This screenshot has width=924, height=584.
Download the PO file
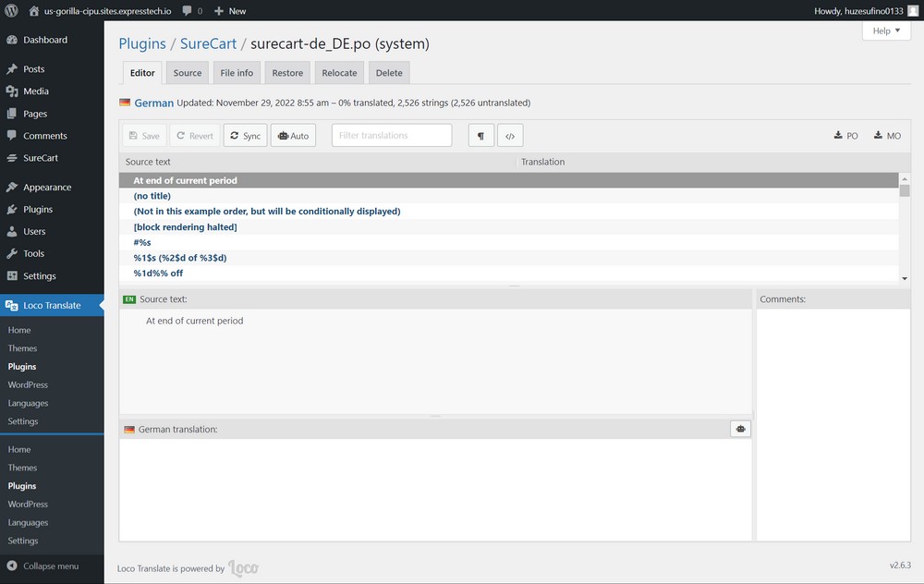point(845,136)
